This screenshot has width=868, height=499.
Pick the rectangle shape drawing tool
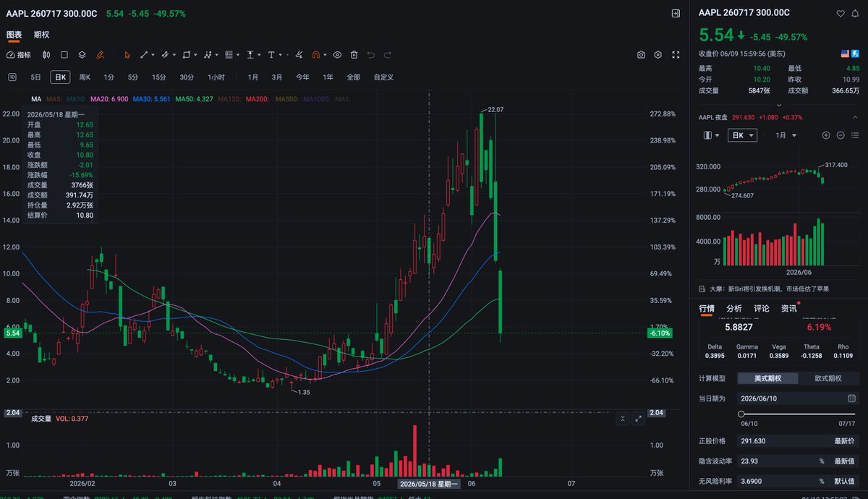(x=186, y=55)
